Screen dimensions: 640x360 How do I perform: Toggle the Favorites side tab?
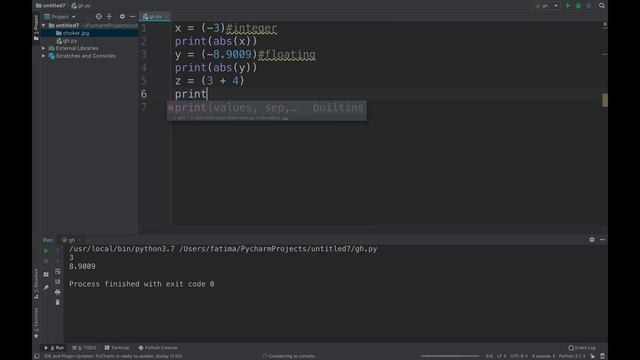tap(36, 322)
